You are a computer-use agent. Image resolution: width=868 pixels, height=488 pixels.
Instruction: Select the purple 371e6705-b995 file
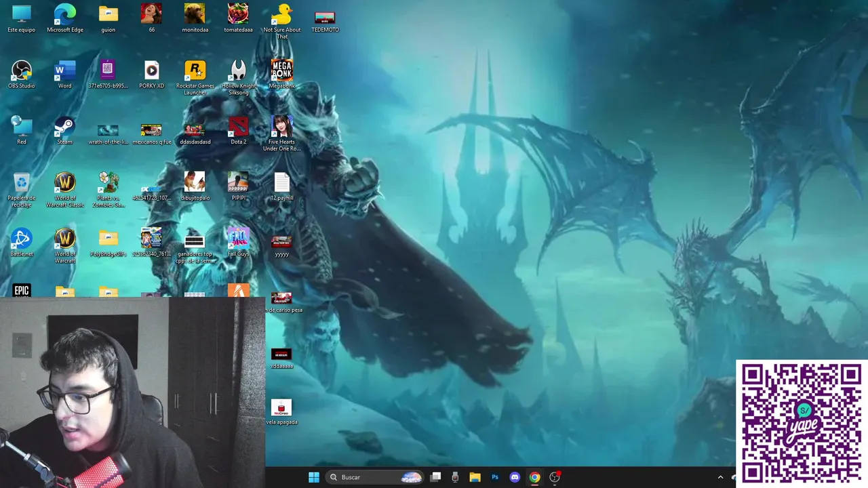point(108,75)
